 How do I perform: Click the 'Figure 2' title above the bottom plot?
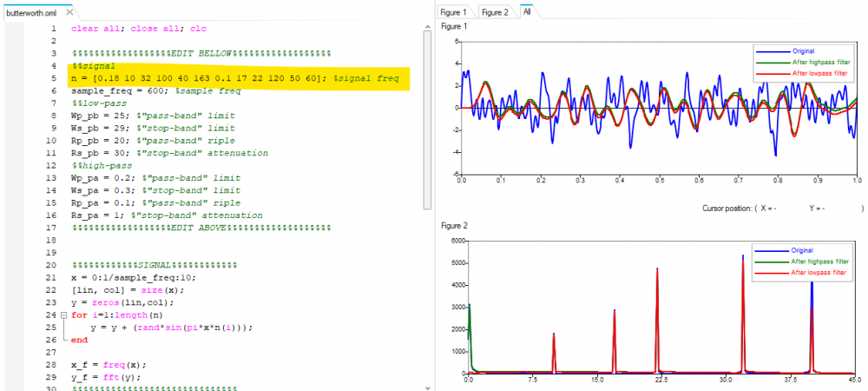click(454, 225)
